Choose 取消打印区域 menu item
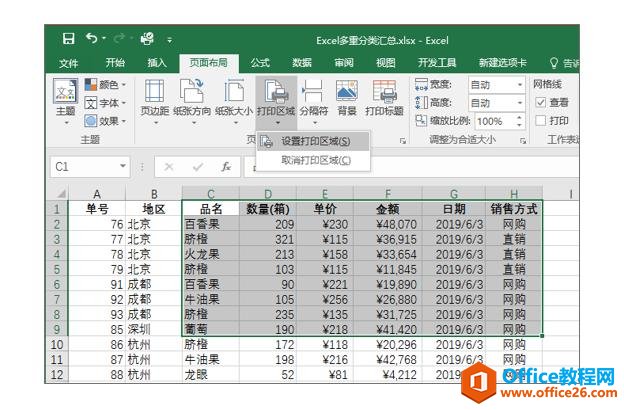Image resolution: width=624 pixels, height=410 pixels. 315,159
